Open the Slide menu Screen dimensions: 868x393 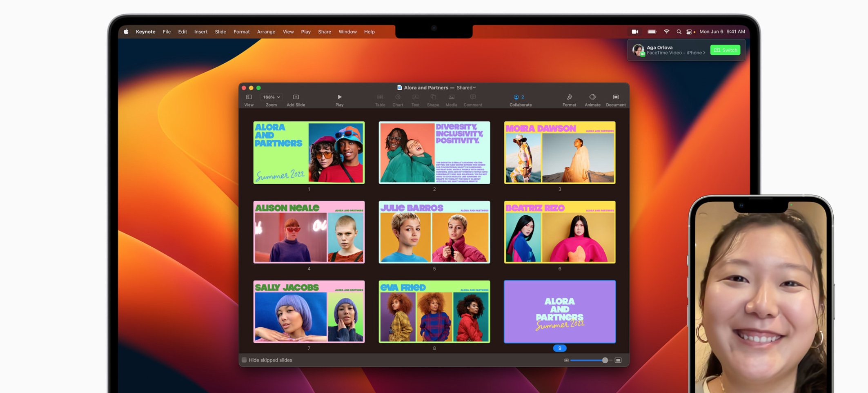(220, 31)
